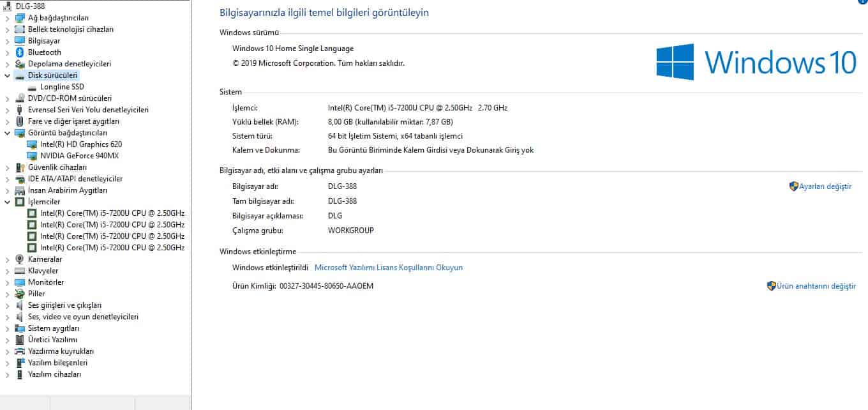Click the DVD/CD-ROM sürücüleri disc icon
Viewport: 868px width, 410px height.
(x=20, y=98)
